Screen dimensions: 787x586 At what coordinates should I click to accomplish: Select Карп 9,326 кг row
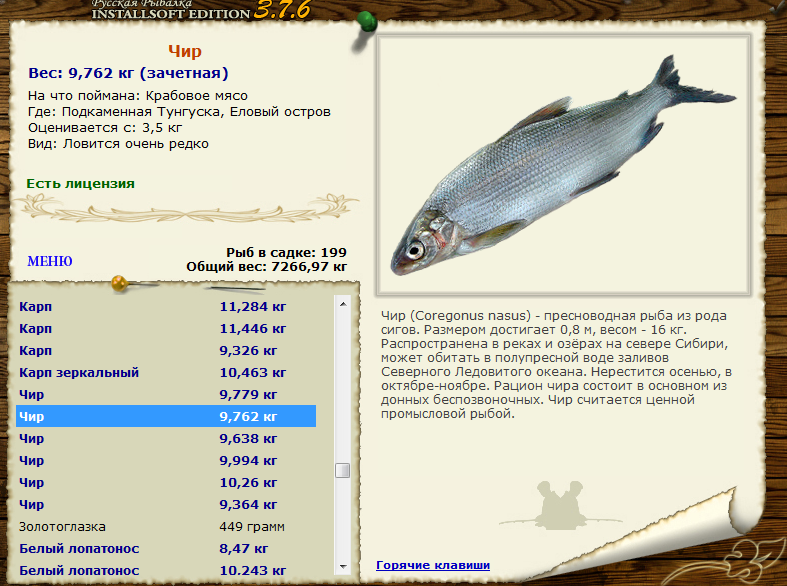click(166, 350)
